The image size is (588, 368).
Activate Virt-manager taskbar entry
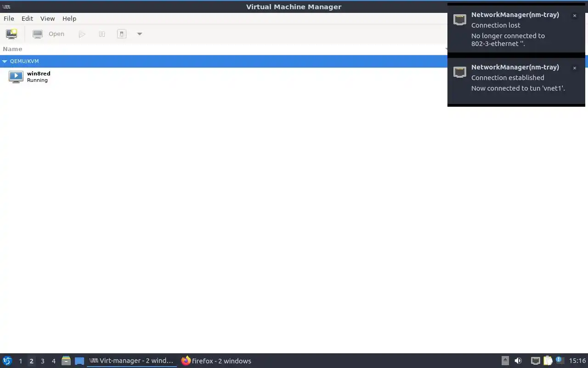click(132, 361)
